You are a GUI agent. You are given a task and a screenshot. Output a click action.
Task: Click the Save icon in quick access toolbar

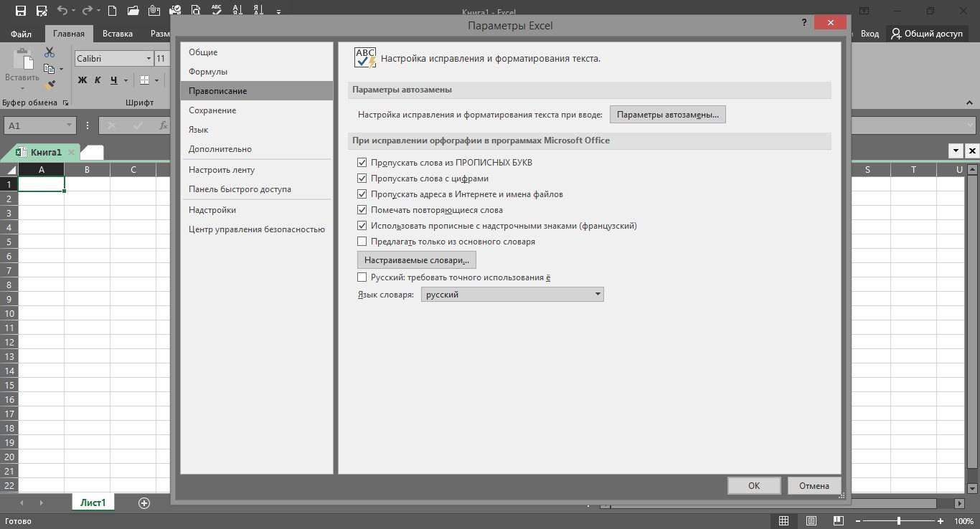tap(20, 11)
